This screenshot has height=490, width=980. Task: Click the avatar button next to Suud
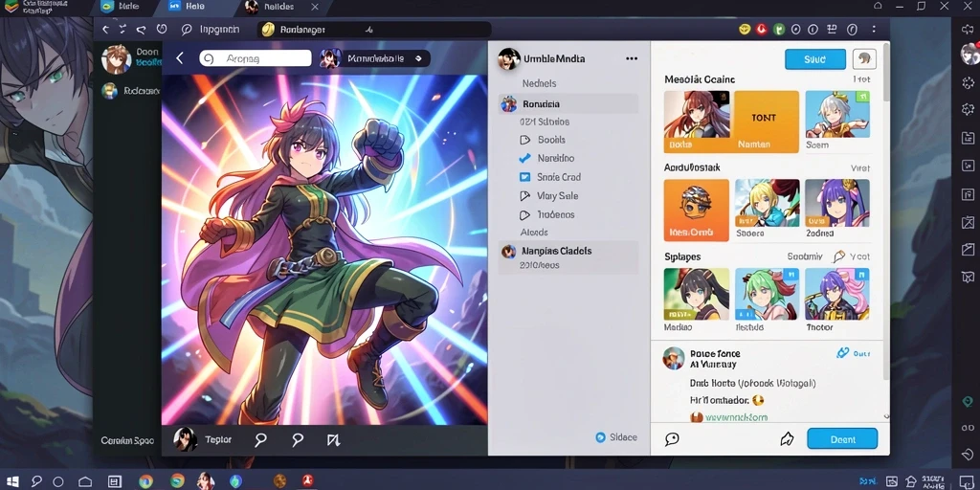pyautogui.click(x=864, y=59)
